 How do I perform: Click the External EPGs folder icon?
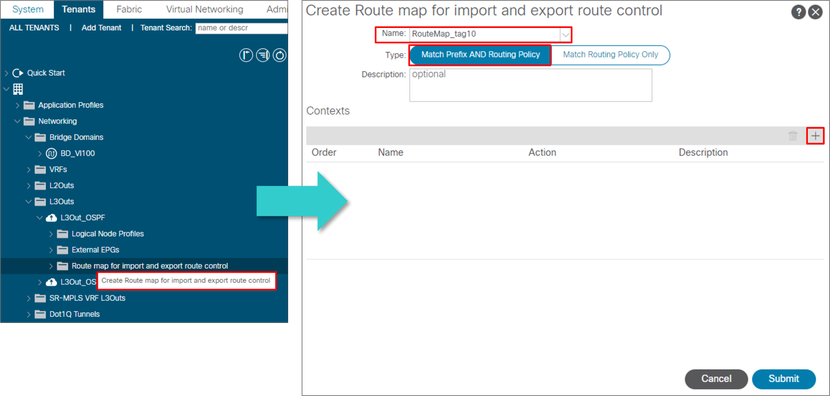(x=62, y=250)
